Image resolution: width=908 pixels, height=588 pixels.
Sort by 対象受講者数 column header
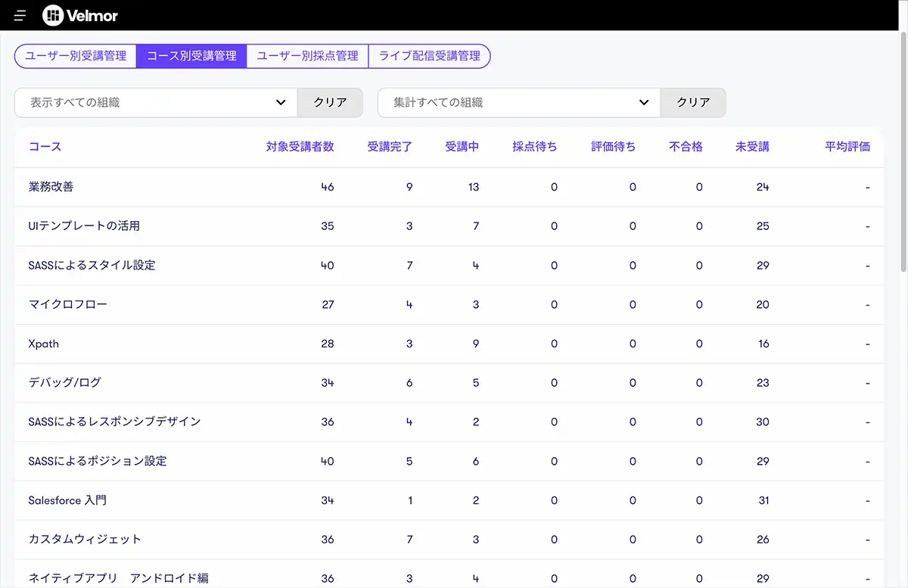300,147
